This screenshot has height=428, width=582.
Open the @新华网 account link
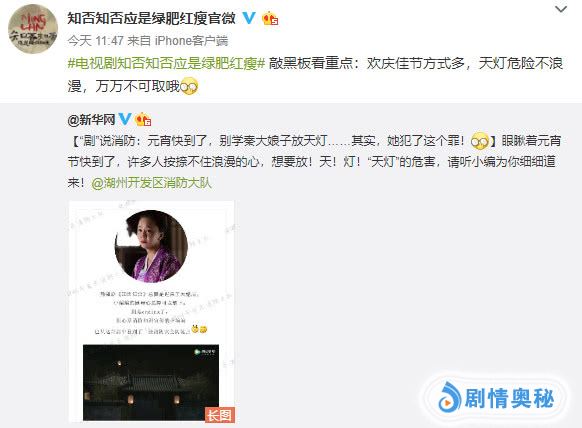(x=91, y=120)
